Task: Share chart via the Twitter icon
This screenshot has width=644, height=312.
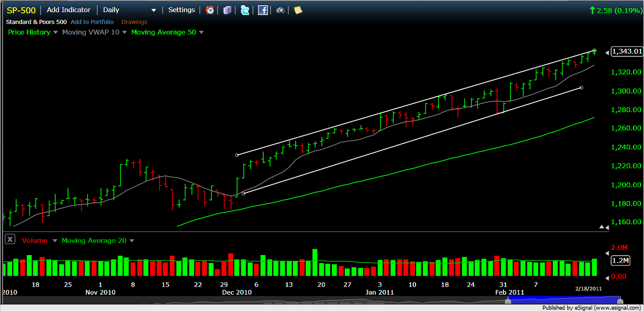Action: [x=245, y=10]
